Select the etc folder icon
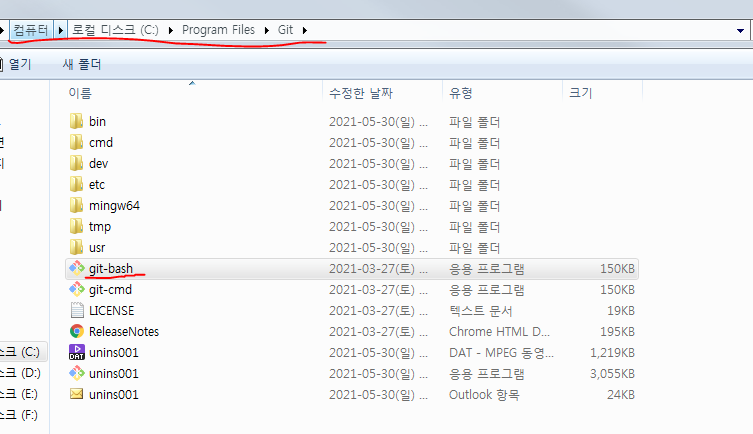753x434 pixels. 76,184
